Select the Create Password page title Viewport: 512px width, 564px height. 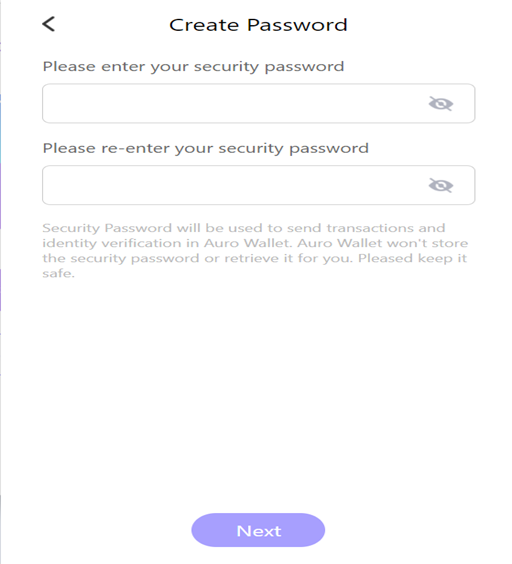coord(258,25)
